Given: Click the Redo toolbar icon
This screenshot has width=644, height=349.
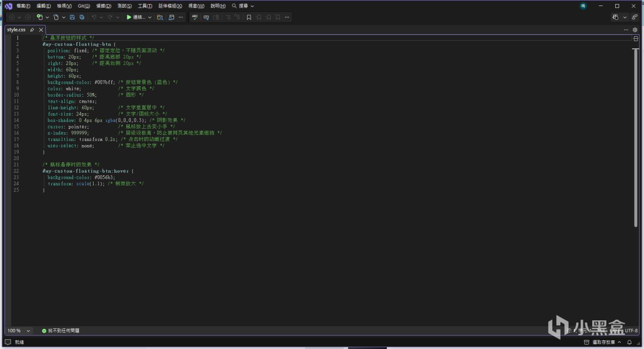Looking at the screenshot, I should [x=110, y=17].
